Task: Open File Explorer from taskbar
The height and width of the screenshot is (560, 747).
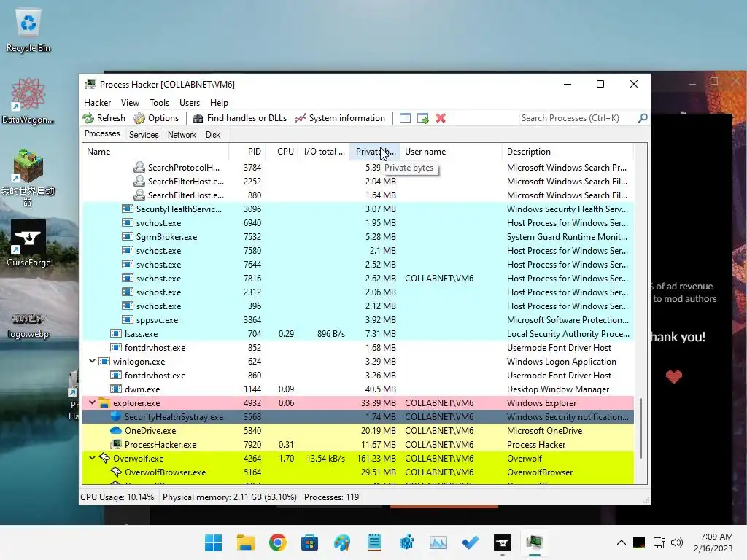Action: tap(245, 542)
